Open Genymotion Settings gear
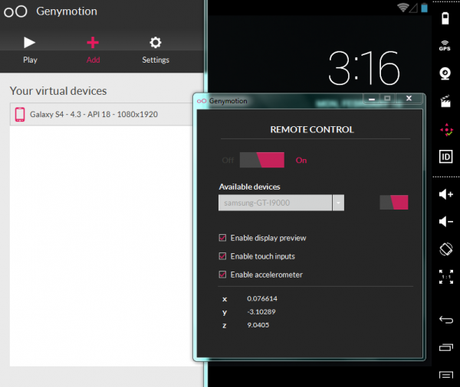 pyautogui.click(x=156, y=50)
